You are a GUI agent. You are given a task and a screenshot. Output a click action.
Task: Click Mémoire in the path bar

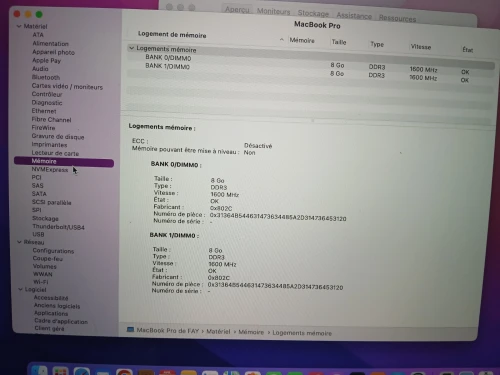pyautogui.click(x=251, y=332)
